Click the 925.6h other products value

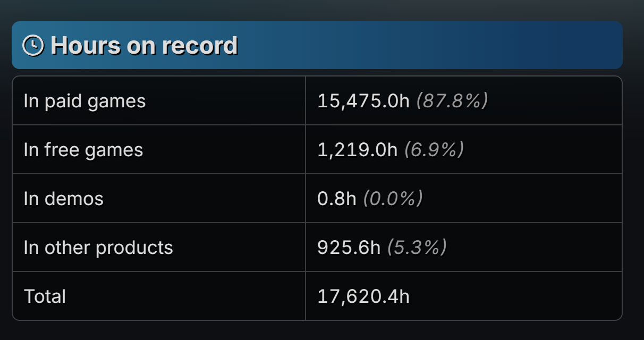(349, 248)
